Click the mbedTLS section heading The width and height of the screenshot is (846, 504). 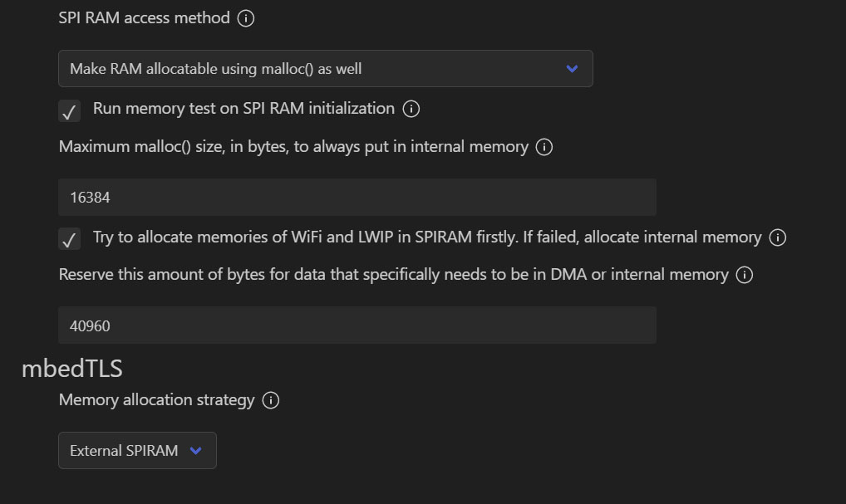(71, 368)
